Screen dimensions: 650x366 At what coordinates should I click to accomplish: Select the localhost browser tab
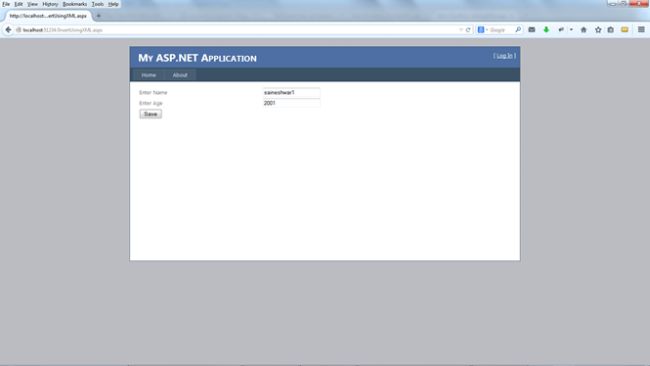pyautogui.click(x=48, y=16)
